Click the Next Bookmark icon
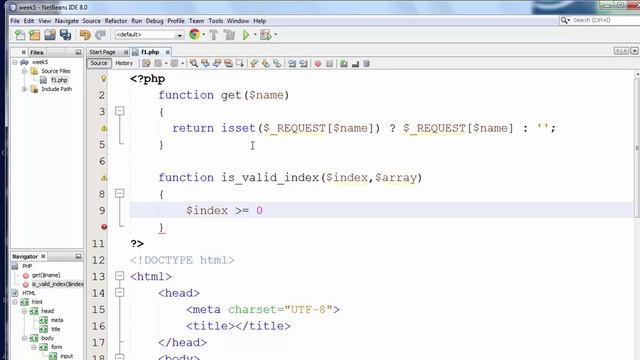The height and width of the screenshot is (360, 640). click(266, 63)
